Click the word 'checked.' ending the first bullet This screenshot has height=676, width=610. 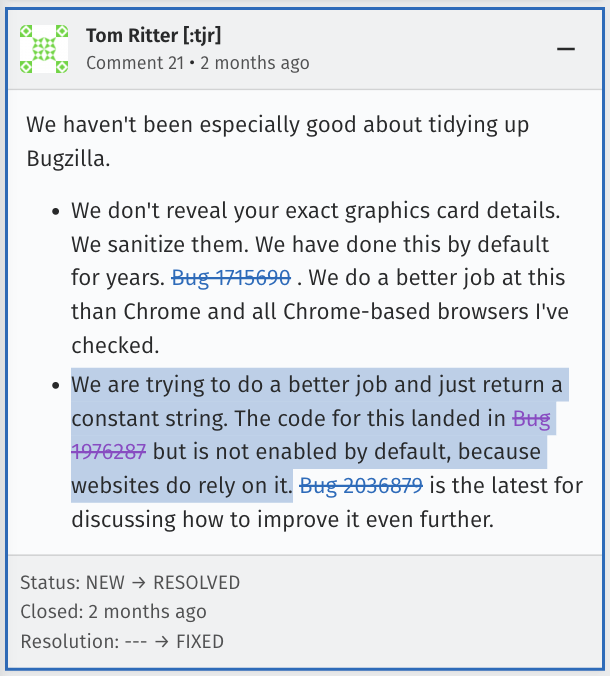point(116,345)
